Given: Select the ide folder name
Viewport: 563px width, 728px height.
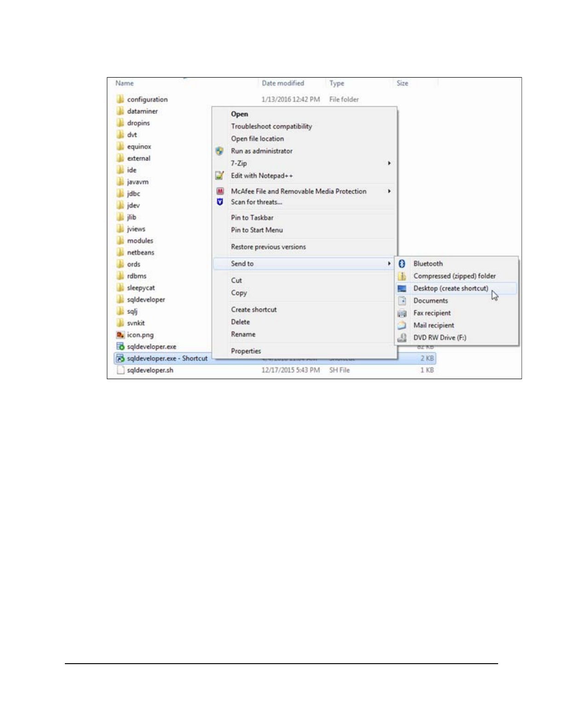Looking at the screenshot, I should coord(132,170).
